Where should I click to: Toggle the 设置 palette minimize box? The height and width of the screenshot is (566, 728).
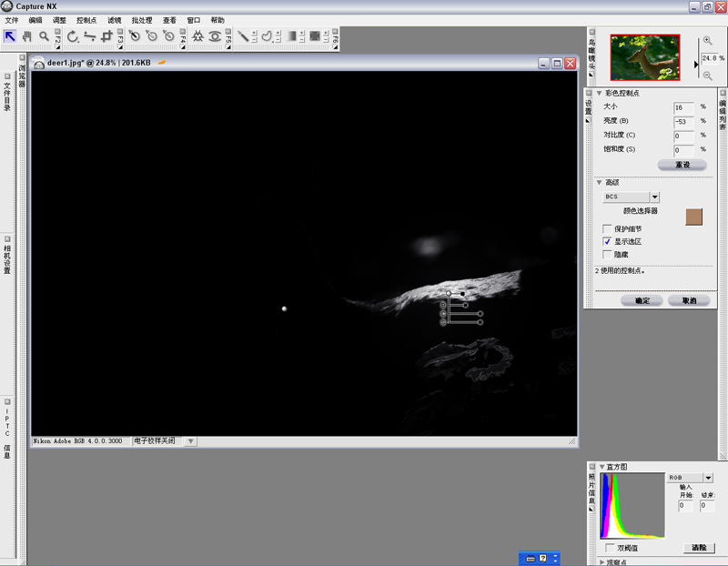tap(588, 93)
